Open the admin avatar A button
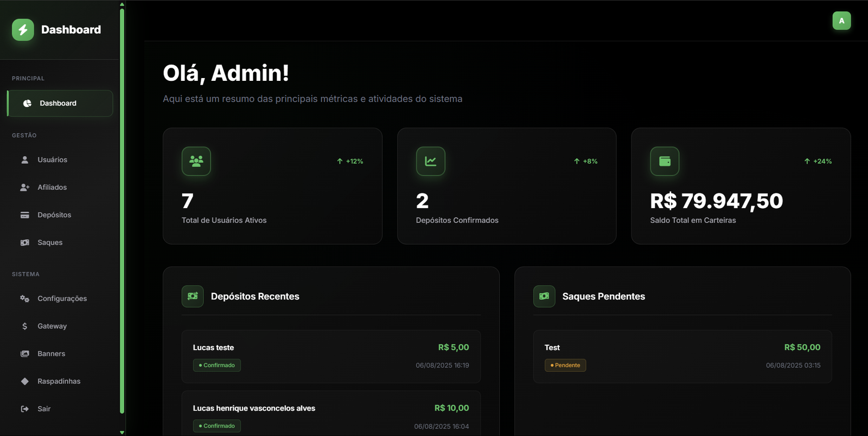 coord(841,21)
